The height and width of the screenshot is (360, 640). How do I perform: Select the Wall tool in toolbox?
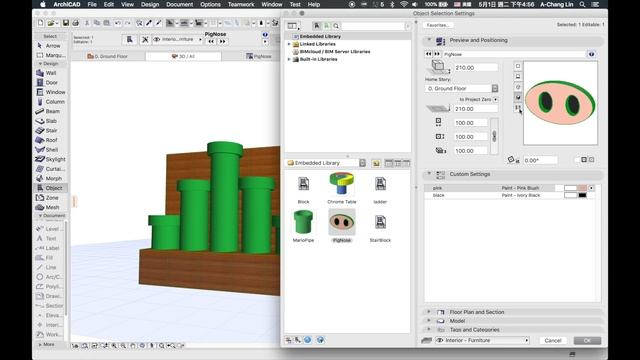50,73
